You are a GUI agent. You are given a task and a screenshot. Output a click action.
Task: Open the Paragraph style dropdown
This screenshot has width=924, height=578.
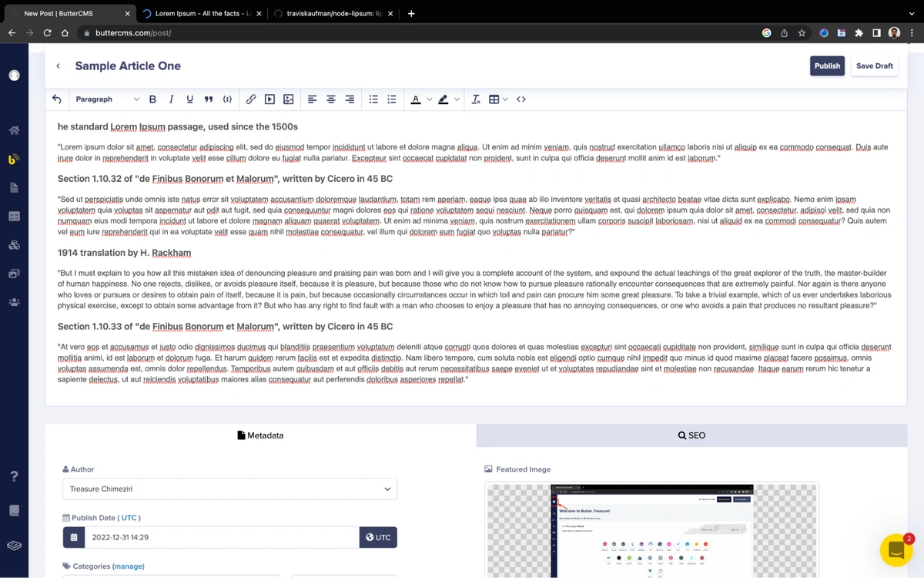(x=107, y=99)
